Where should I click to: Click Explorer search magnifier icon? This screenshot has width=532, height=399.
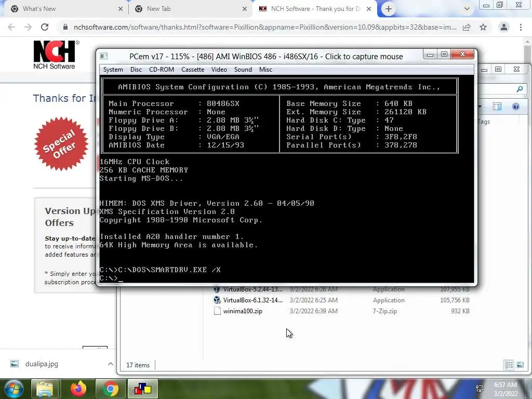coord(520,89)
